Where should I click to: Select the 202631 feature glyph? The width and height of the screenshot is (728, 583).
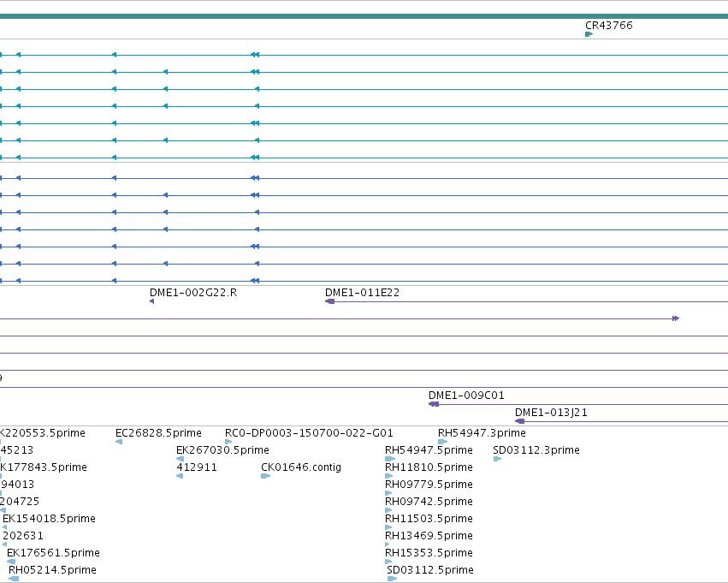click(4, 545)
